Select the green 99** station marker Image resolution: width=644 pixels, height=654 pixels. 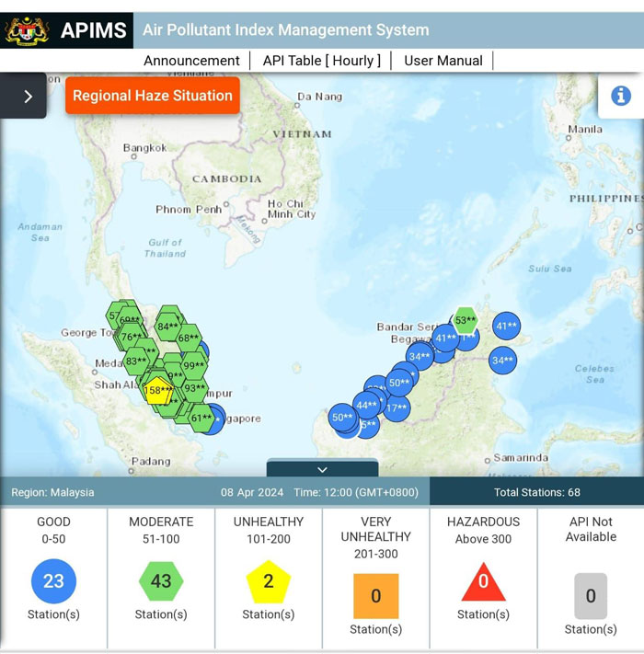click(x=194, y=365)
